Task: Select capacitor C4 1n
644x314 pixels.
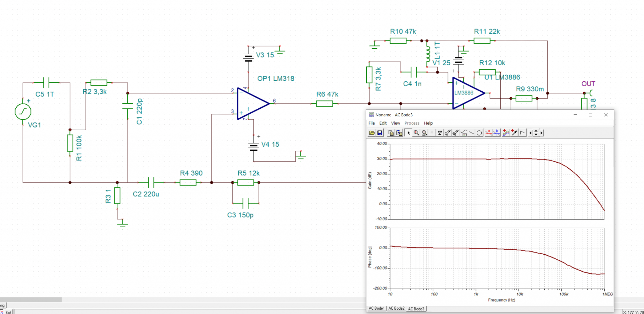Action: (414, 72)
